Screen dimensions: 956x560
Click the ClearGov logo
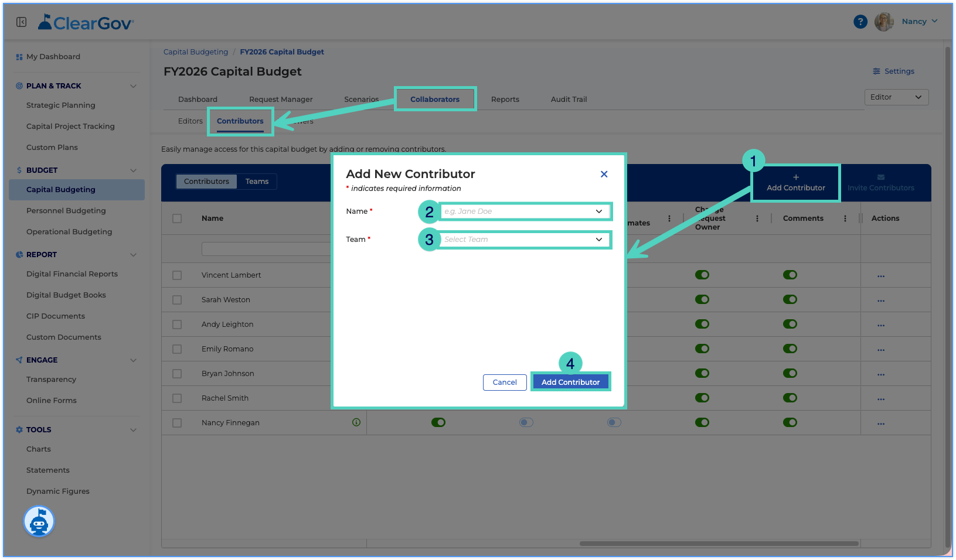(x=86, y=22)
